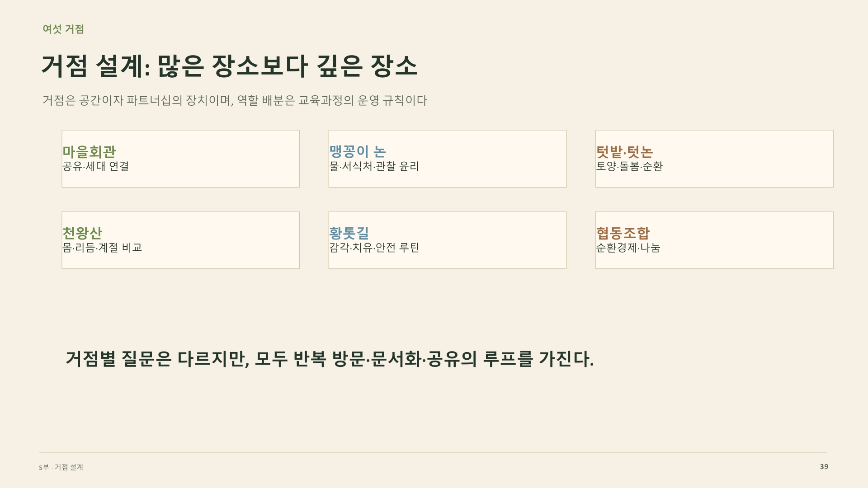Select the 공유·세대 연결 description text

[x=95, y=166]
